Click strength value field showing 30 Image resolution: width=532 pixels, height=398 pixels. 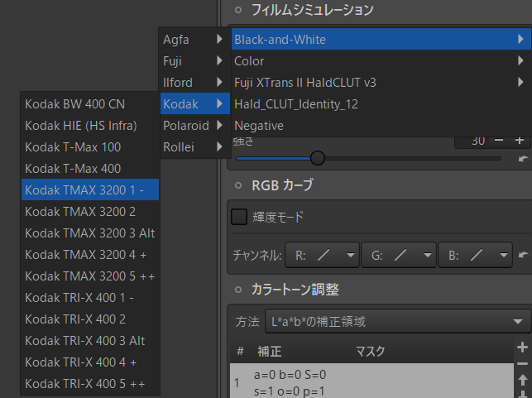473,141
